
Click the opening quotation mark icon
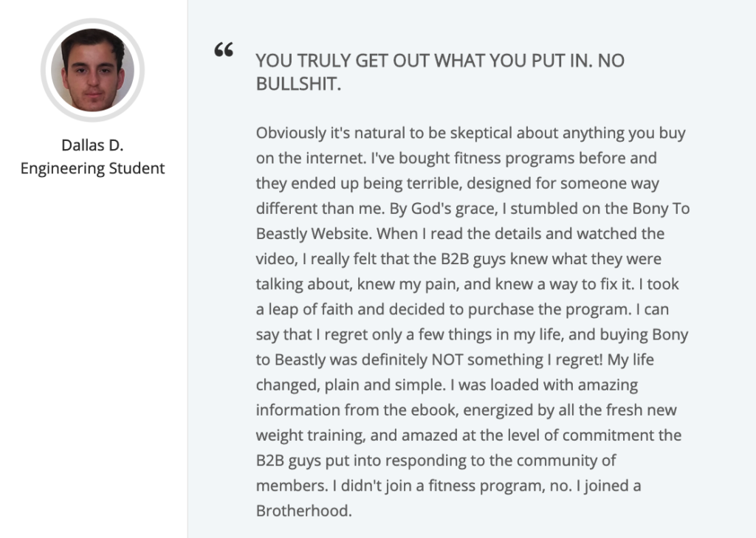point(224,51)
